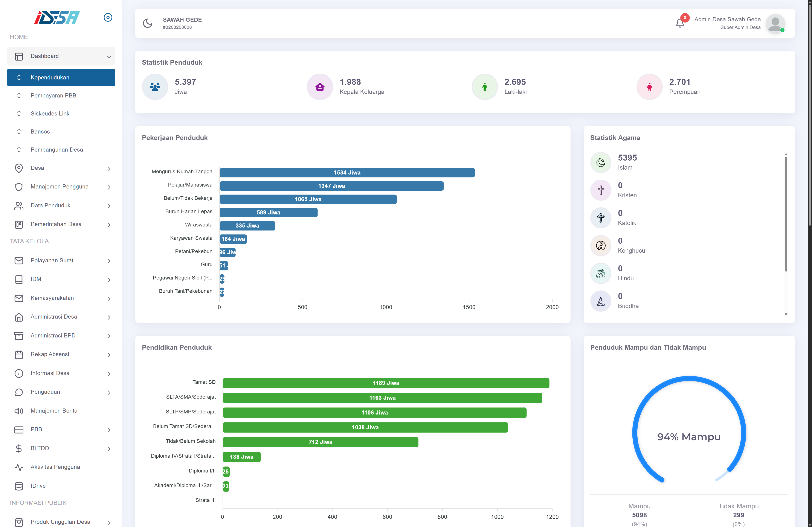Image resolution: width=812 pixels, height=527 pixels.
Task: Click the notification bell icon
Action: tap(680, 23)
